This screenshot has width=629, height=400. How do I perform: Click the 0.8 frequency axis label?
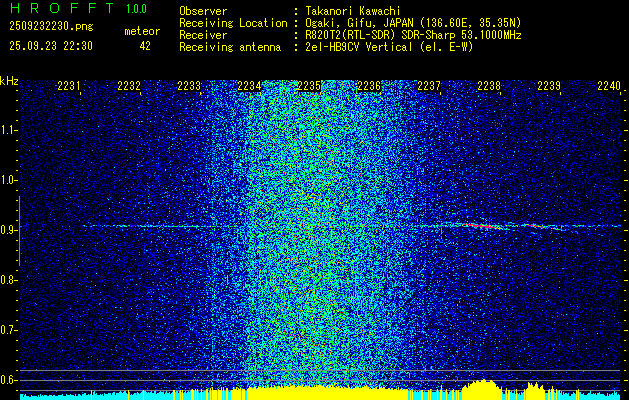(7, 280)
